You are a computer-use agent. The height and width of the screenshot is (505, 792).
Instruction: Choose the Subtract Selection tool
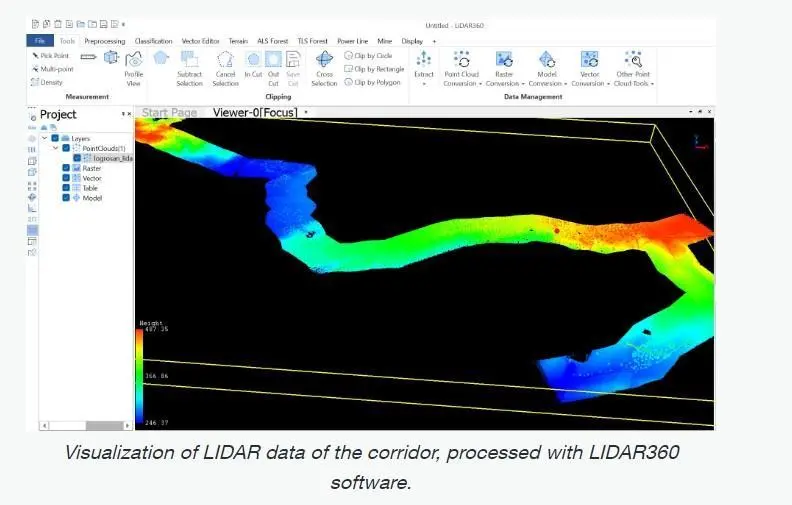coord(189,69)
